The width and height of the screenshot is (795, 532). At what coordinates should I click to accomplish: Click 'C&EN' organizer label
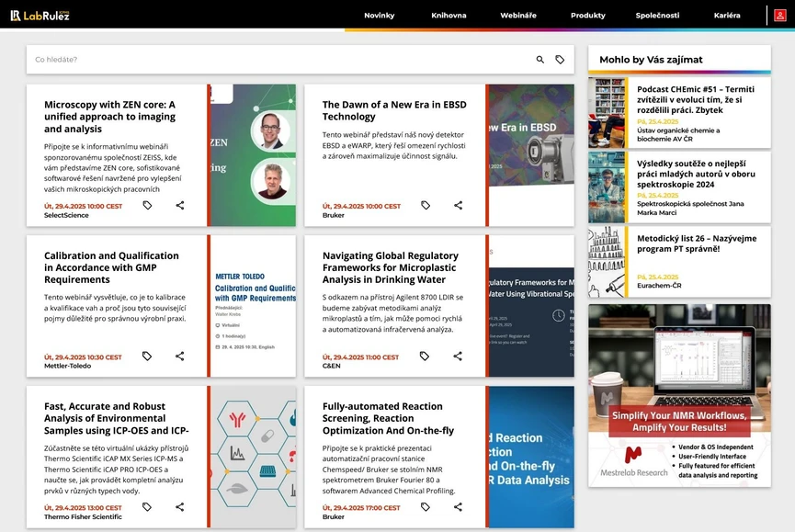(332, 366)
